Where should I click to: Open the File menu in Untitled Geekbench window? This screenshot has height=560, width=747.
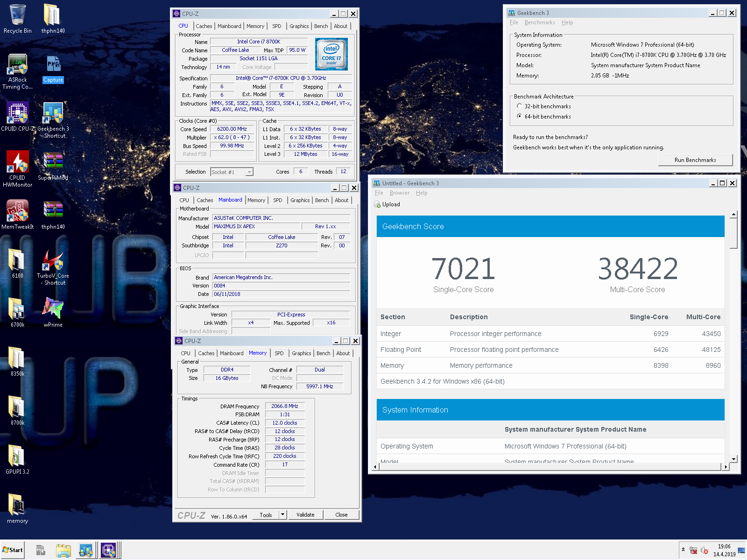(x=379, y=193)
